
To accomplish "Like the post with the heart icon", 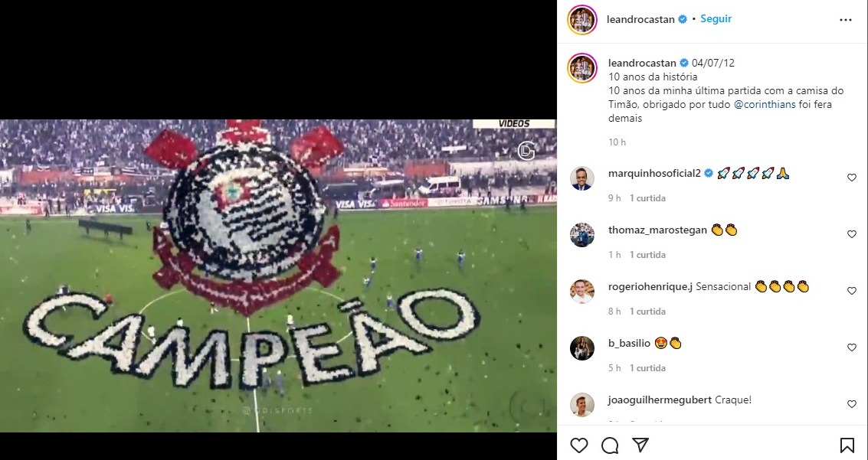I will pos(578,445).
